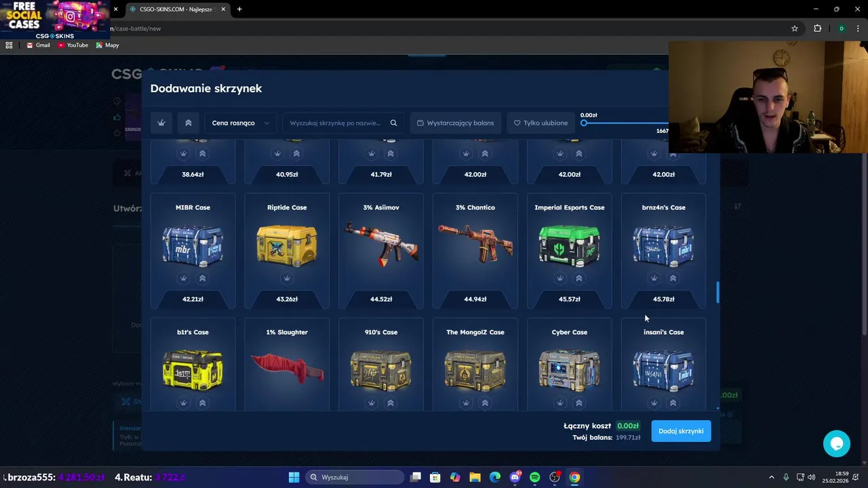Select the 3% Chantico rifle image
The height and width of the screenshot is (488, 868).
click(475, 244)
